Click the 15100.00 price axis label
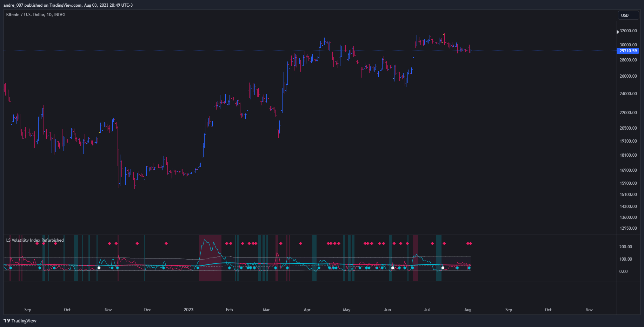Image resolution: width=644 pixels, height=327 pixels. pyautogui.click(x=628, y=195)
